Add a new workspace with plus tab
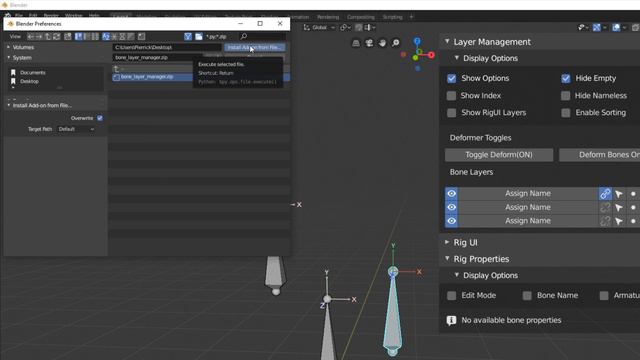The image size is (640, 360). pos(411,17)
